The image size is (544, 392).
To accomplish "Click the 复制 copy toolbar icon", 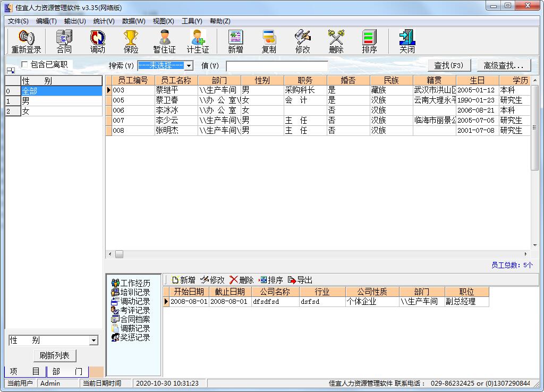I will click(269, 41).
